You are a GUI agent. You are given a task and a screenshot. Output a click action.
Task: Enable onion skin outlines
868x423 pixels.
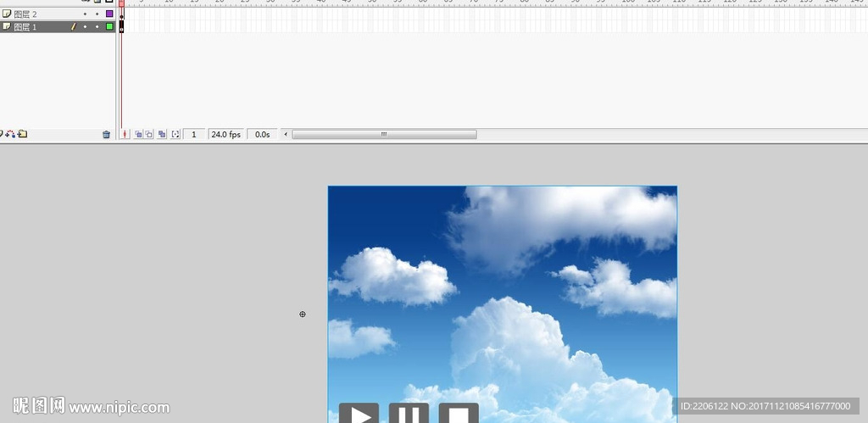click(149, 134)
